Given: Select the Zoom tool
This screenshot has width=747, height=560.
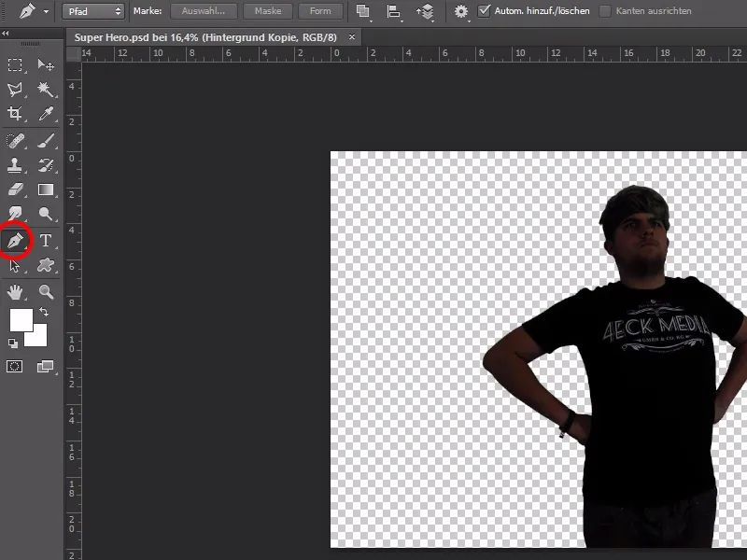Looking at the screenshot, I should (x=45, y=292).
